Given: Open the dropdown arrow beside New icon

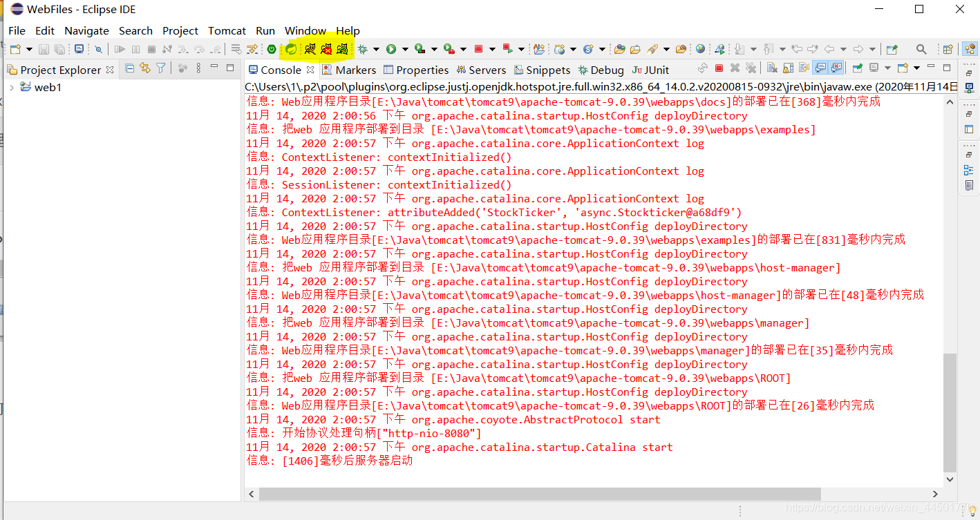Looking at the screenshot, I should (29, 49).
